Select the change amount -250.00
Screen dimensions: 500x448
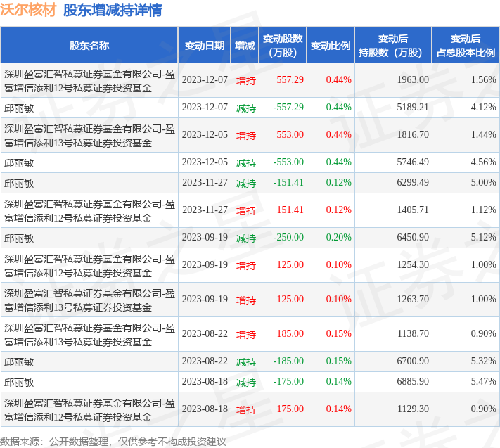coord(288,237)
